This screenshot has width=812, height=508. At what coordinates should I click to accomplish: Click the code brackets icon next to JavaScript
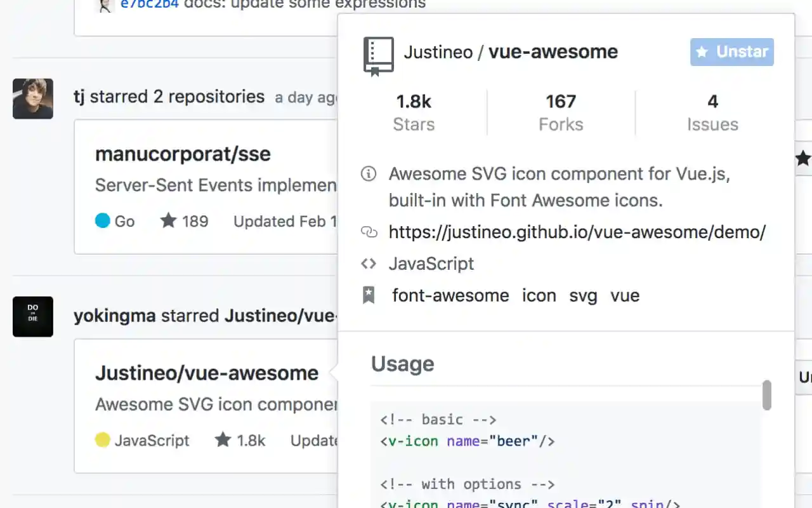(369, 263)
